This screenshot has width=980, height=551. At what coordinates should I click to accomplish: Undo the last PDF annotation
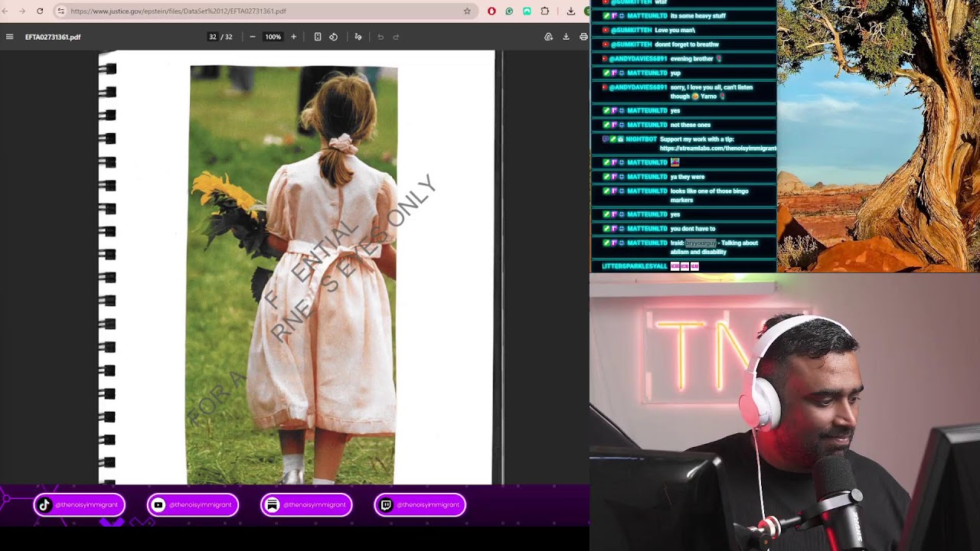[x=381, y=37]
